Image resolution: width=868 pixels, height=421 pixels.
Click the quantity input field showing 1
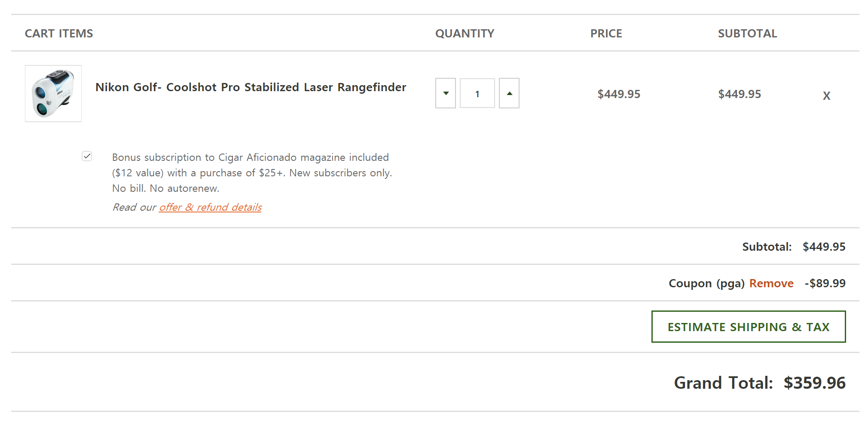(477, 93)
